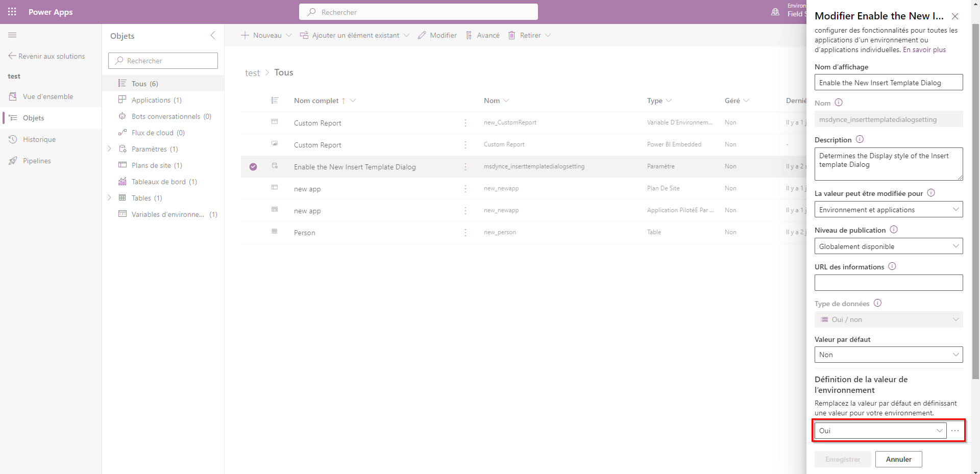This screenshot has width=980, height=474.
Task: Click the Custom Report environment variable name
Action: [317, 123]
